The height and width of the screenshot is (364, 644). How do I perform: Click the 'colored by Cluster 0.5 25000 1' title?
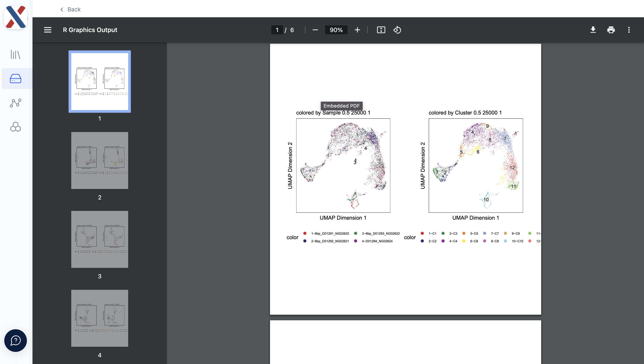(465, 113)
